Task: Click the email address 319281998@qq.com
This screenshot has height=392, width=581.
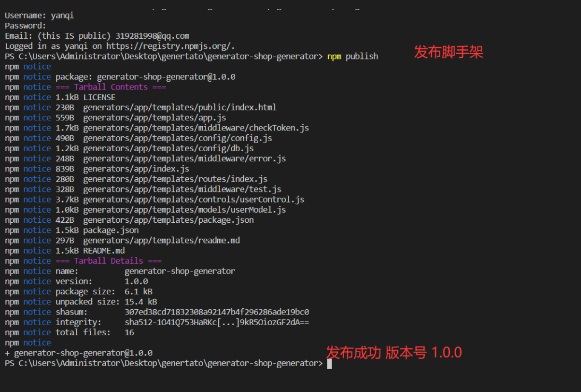Action: click(x=152, y=36)
